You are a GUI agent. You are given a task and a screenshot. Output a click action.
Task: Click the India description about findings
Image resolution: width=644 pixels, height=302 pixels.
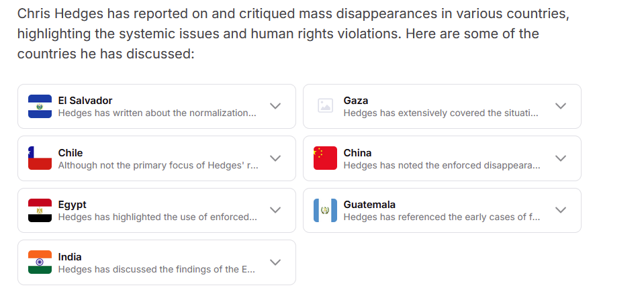coord(156,270)
